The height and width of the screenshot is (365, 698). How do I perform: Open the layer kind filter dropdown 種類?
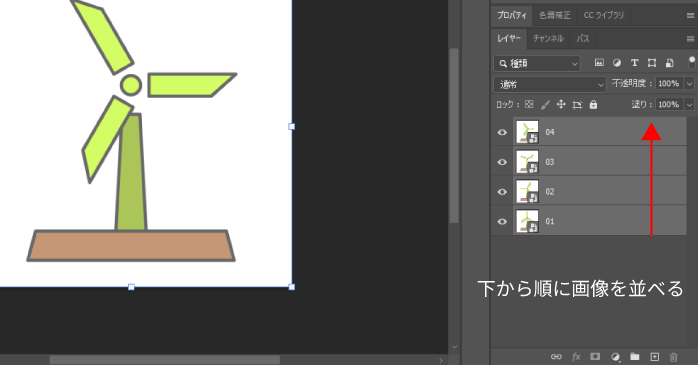(537, 64)
